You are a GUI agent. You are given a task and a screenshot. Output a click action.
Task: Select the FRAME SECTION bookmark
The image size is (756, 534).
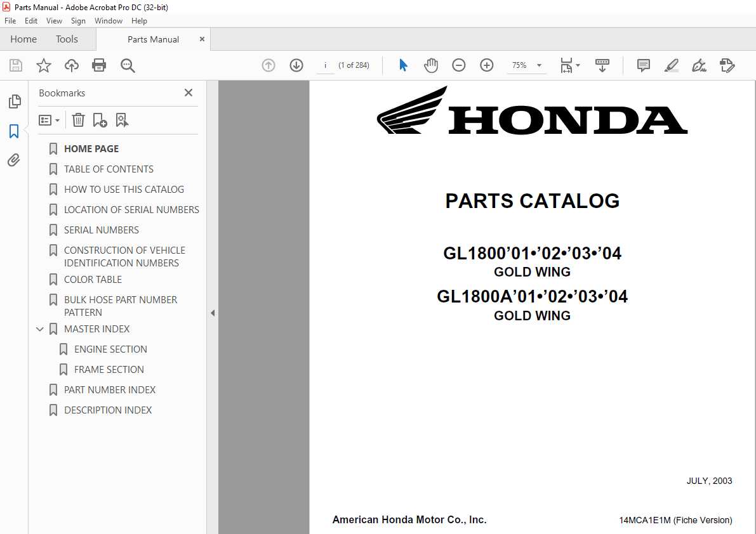[111, 369]
